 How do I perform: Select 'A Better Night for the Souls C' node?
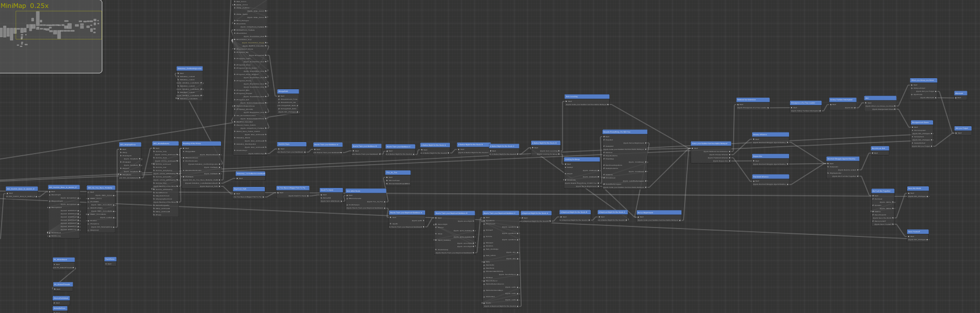coord(504,146)
